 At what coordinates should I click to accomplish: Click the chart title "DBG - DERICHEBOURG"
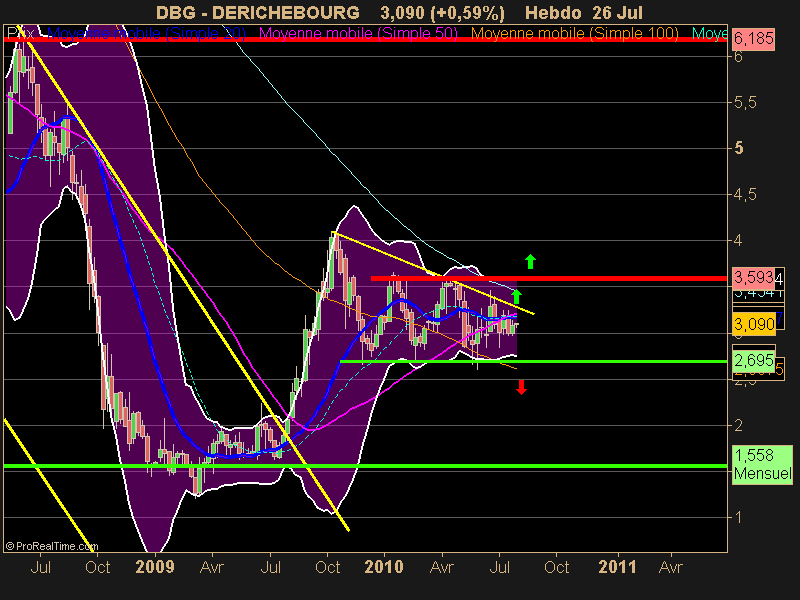[x=258, y=12]
